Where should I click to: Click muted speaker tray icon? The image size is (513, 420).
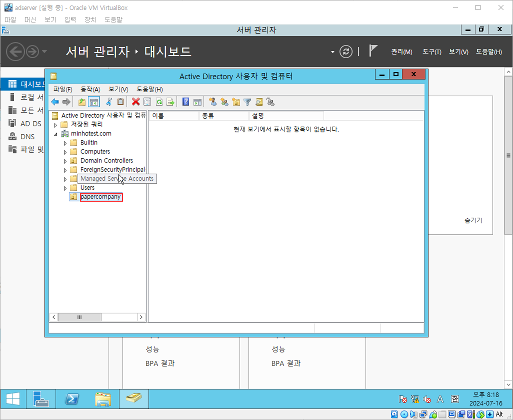pyautogui.click(x=427, y=399)
